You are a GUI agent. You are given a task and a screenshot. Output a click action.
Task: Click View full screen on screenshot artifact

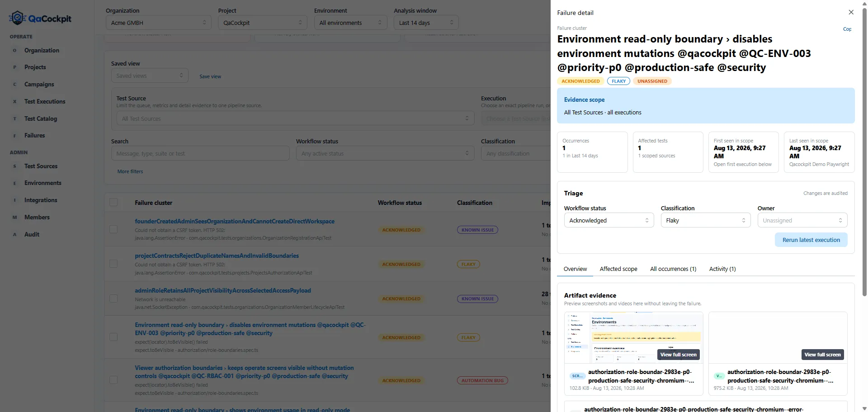pyautogui.click(x=678, y=355)
